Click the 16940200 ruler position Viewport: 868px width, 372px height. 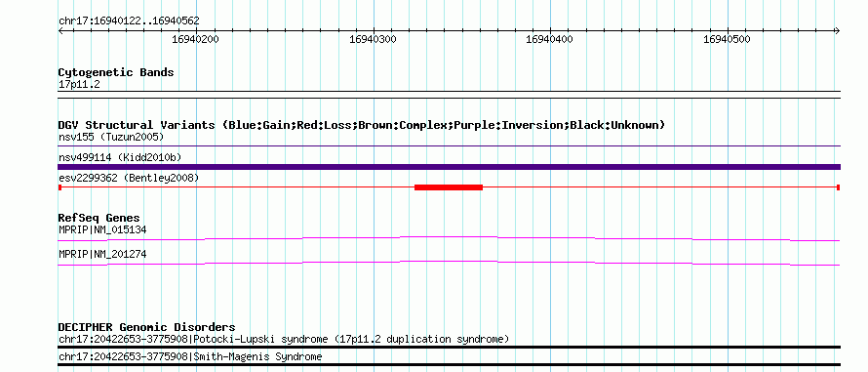(x=195, y=39)
